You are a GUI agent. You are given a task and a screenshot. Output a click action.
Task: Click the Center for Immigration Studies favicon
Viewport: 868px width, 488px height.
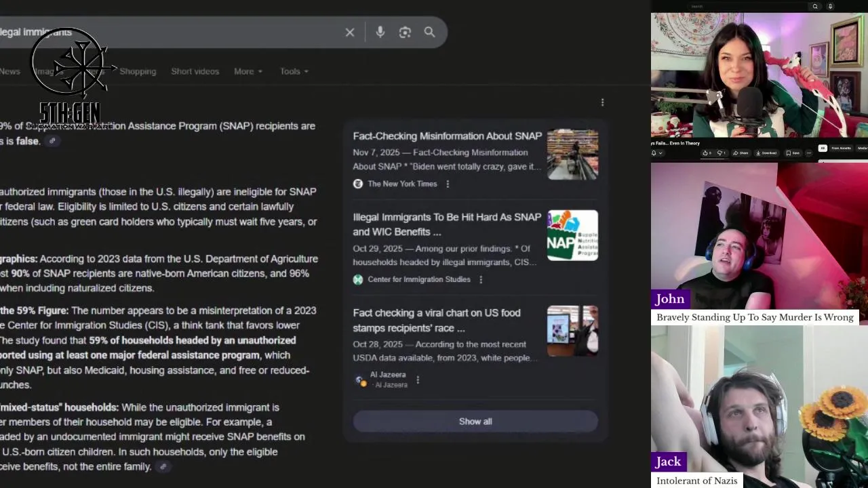pyautogui.click(x=358, y=279)
